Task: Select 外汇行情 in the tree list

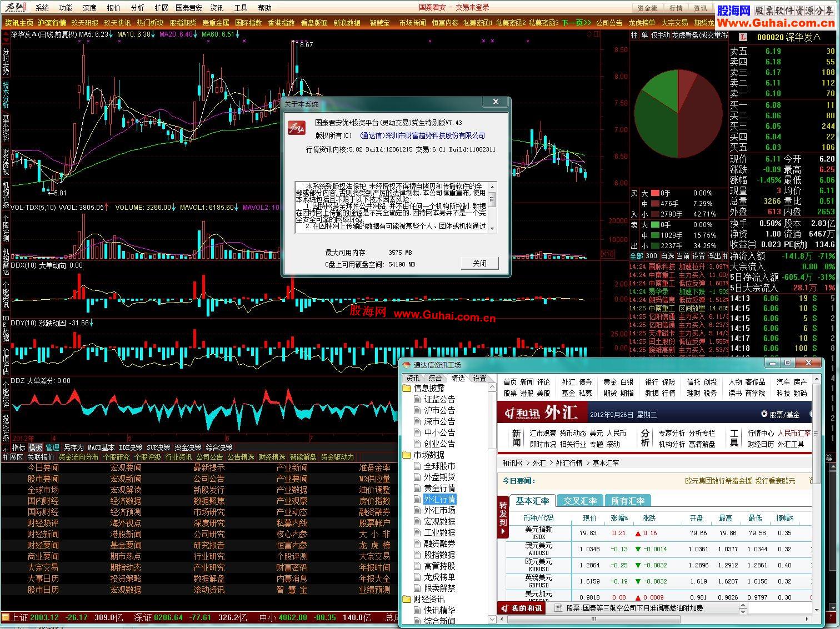Action: coord(439,499)
